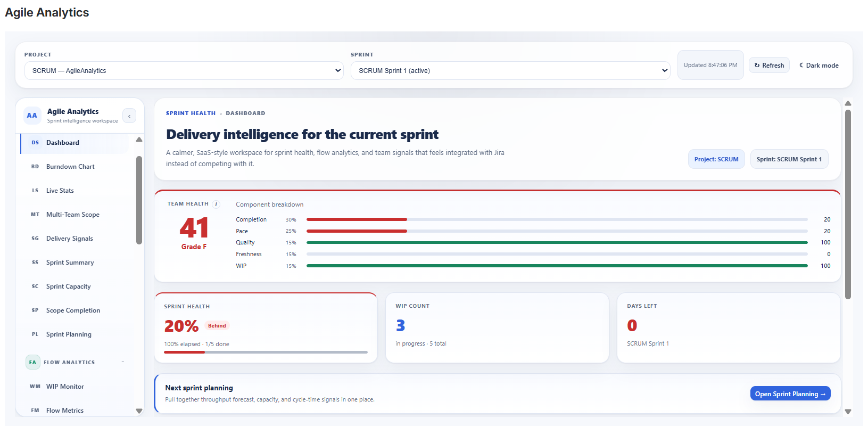Click the SS icon beside Sprint Summary

(x=35, y=263)
